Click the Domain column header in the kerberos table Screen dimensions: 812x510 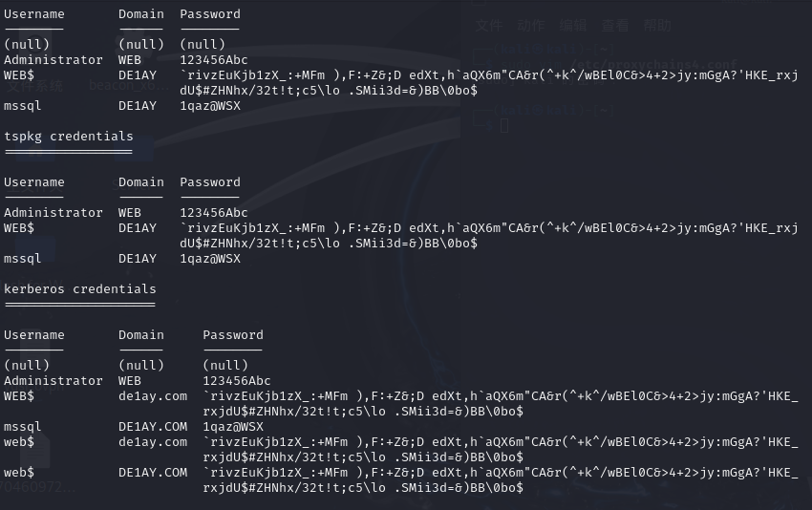click(140, 335)
